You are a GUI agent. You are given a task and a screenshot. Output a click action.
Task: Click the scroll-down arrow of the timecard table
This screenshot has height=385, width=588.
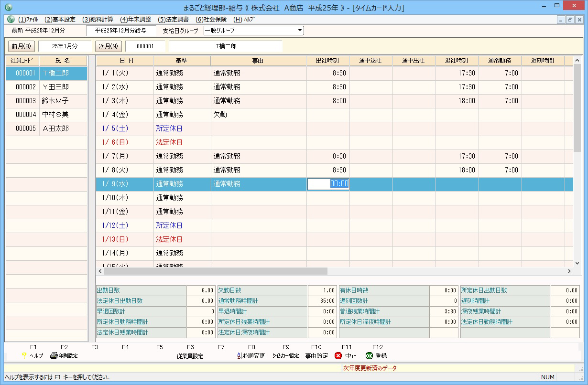(577, 263)
